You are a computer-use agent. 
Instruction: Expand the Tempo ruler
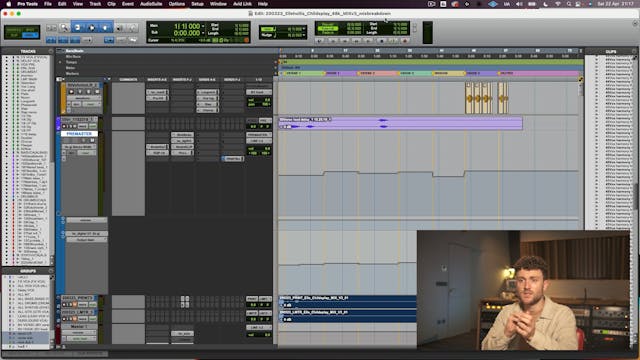click(60, 62)
